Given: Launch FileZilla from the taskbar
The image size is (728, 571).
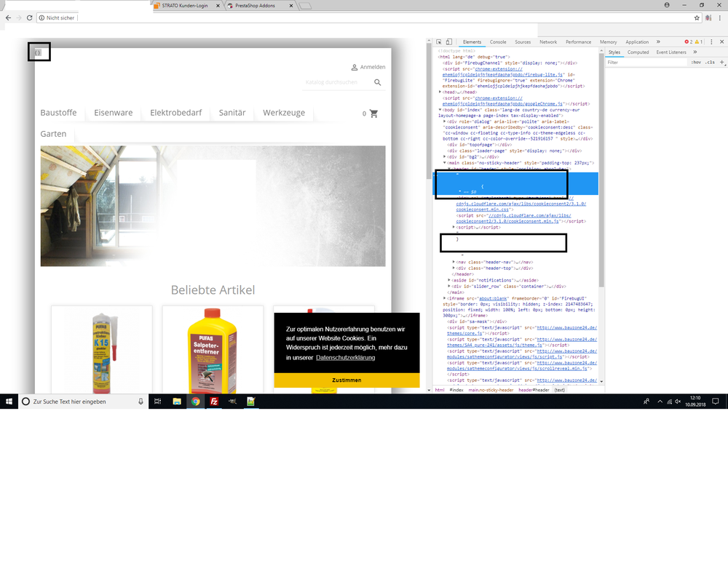Looking at the screenshot, I should tap(213, 401).
